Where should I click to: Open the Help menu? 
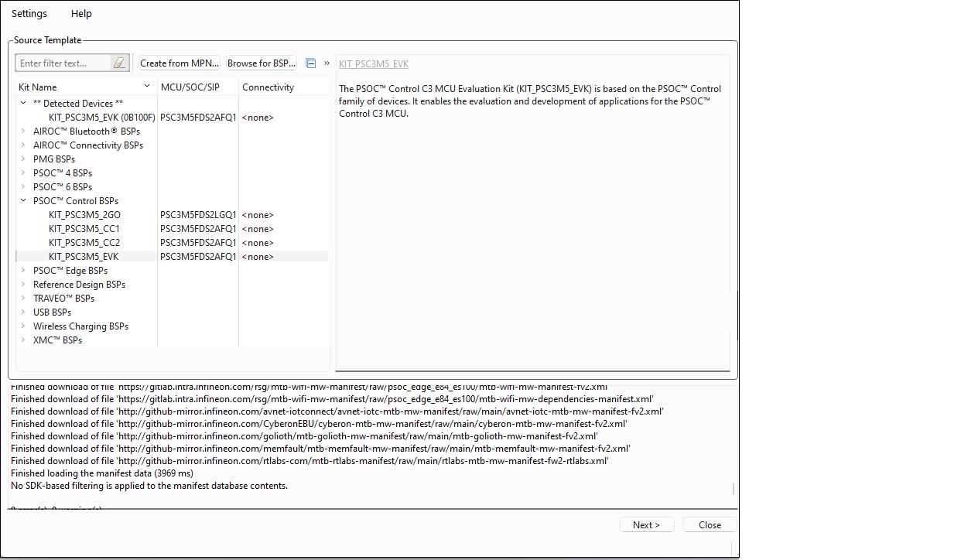tap(81, 14)
